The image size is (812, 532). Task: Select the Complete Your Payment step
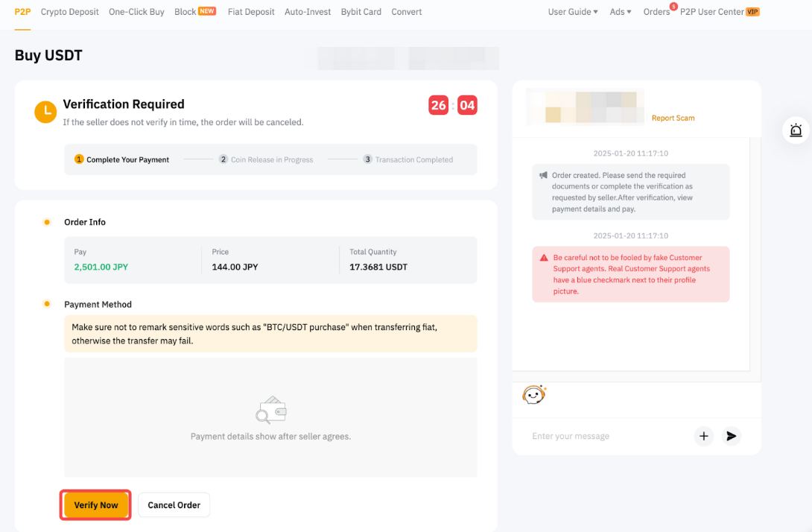coord(122,159)
